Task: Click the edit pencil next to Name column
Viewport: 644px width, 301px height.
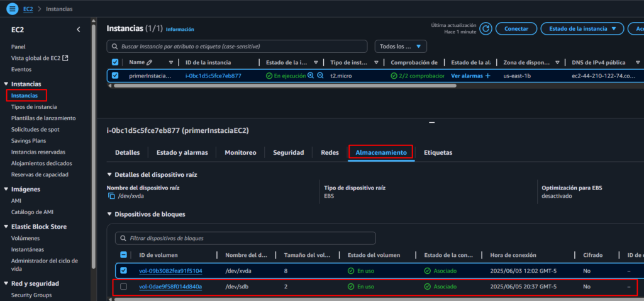Action: coord(149,62)
